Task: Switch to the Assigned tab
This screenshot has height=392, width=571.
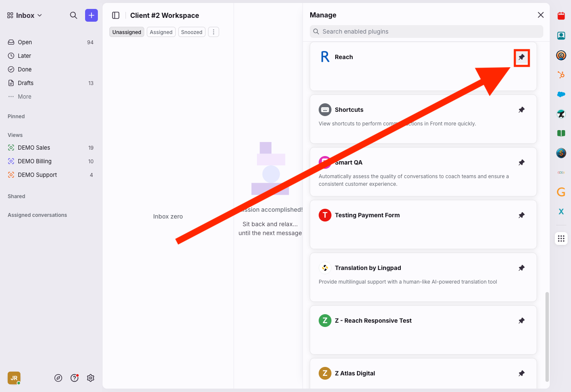Action: coord(161,32)
